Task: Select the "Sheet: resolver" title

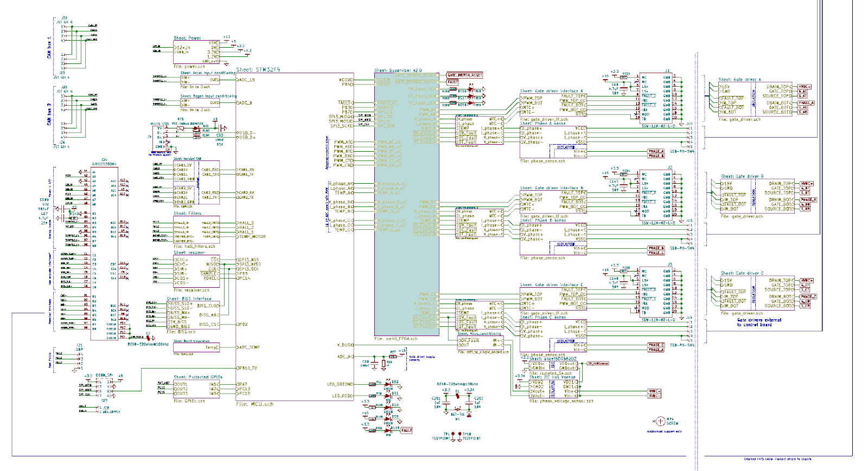Action: [x=189, y=253]
